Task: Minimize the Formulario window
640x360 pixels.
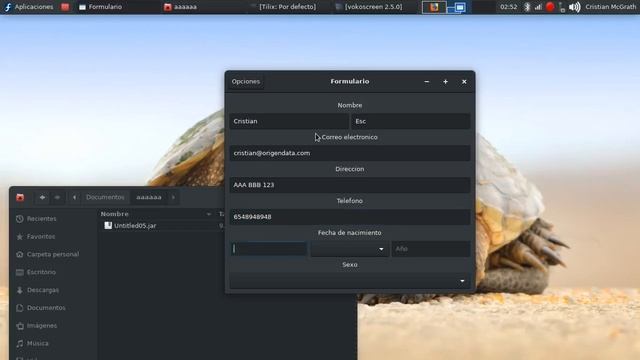Action: pyautogui.click(x=427, y=82)
